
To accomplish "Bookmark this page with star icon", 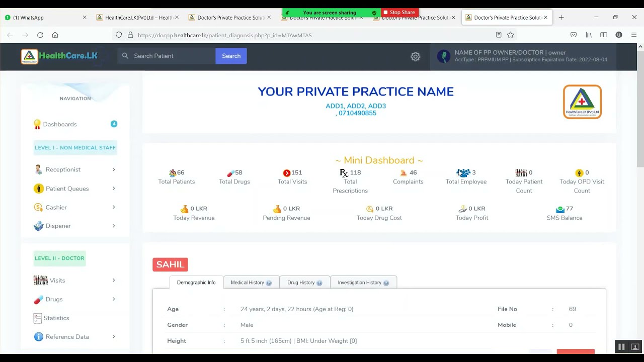I will tap(511, 35).
